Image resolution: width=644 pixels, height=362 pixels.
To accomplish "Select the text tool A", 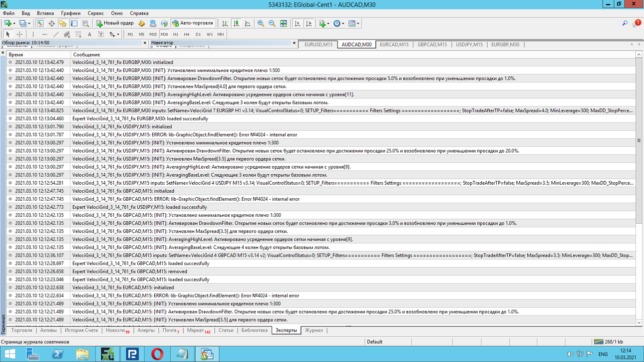I will [89, 34].
